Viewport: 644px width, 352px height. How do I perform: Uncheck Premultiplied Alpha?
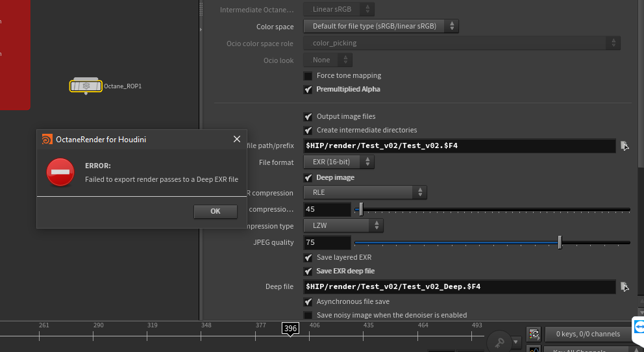tap(308, 90)
